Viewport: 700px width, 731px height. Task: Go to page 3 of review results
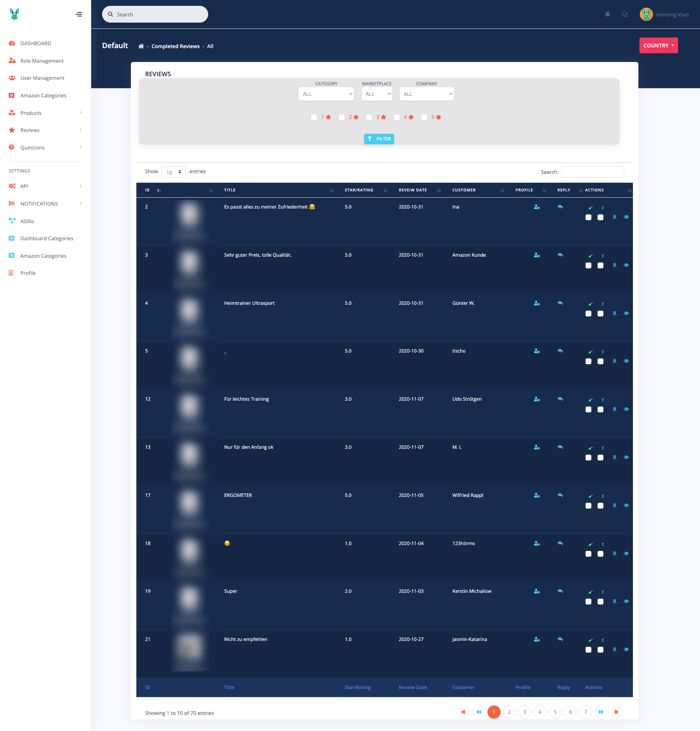[524, 712]
